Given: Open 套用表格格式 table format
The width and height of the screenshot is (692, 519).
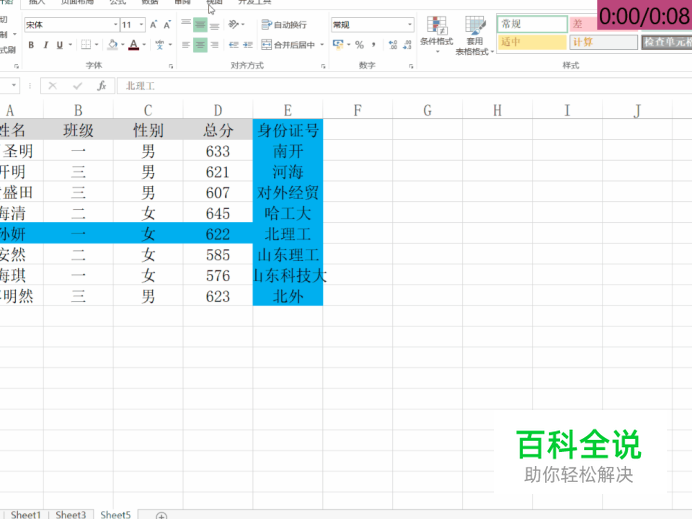Looking at the screenshot, I should (x=474, y=35).
